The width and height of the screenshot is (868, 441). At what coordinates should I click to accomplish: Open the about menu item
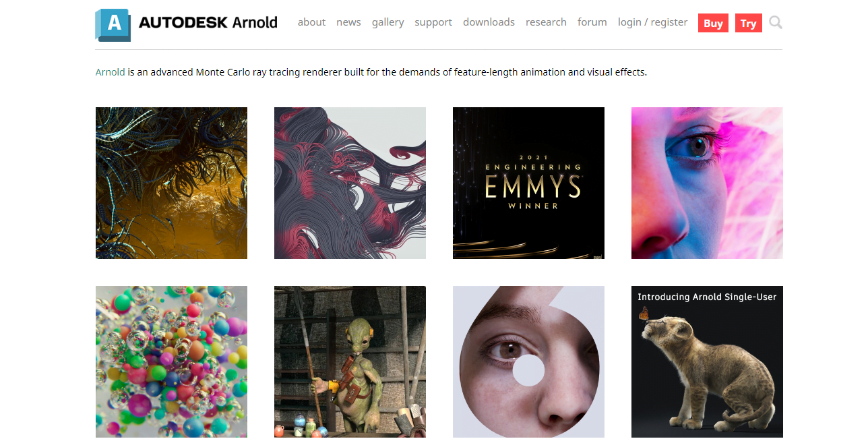point(311,22)
